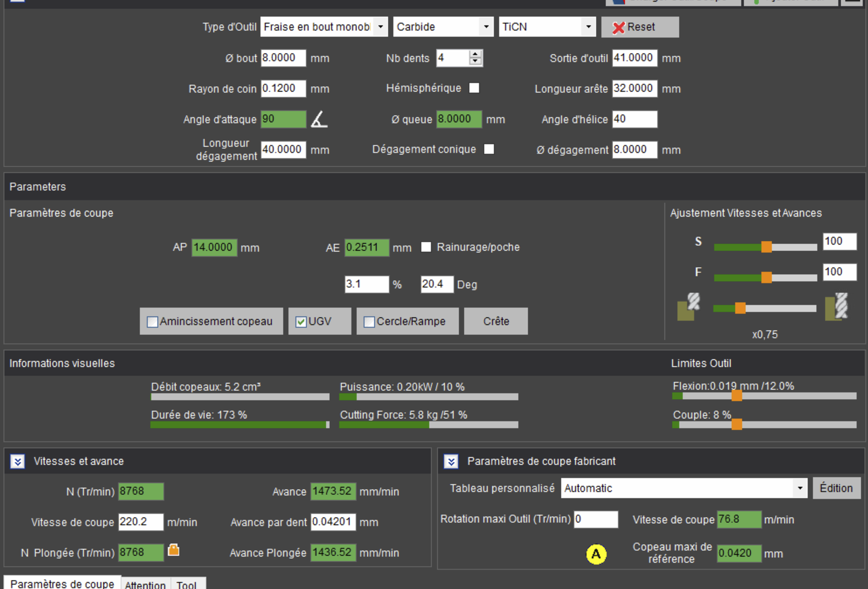
Task: Open the TiCN coating dropdown
Action: 588,27
